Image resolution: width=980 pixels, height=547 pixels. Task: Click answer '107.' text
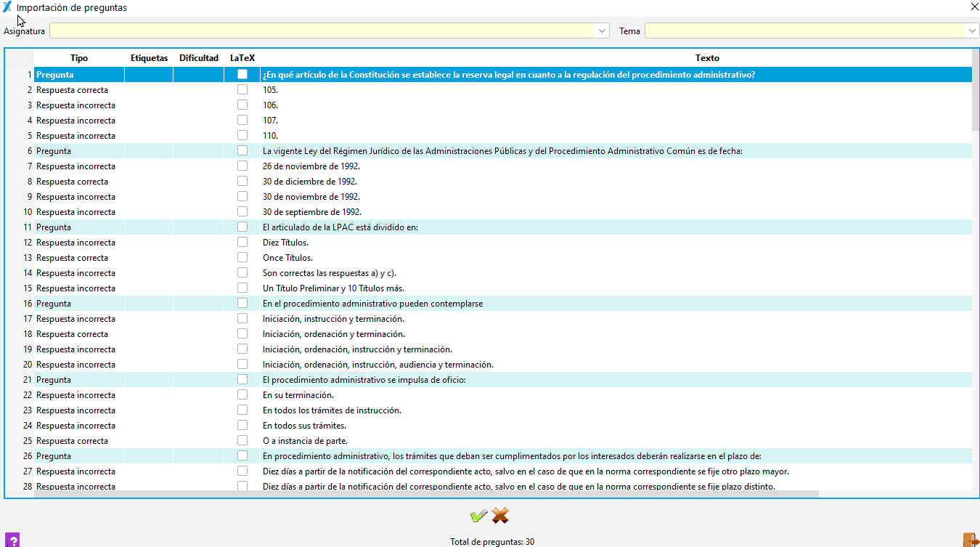(271, 121)
